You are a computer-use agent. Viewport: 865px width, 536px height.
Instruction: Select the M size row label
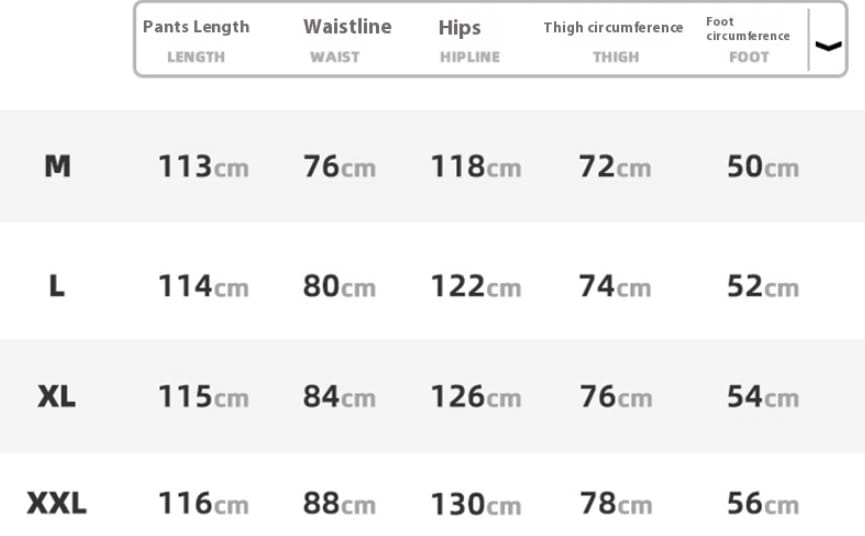[57, 166]
